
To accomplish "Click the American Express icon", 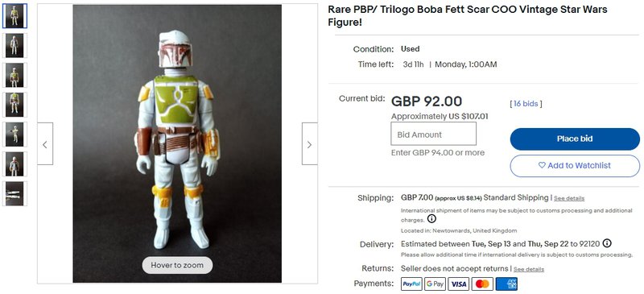I will click(x=506, y=284).
